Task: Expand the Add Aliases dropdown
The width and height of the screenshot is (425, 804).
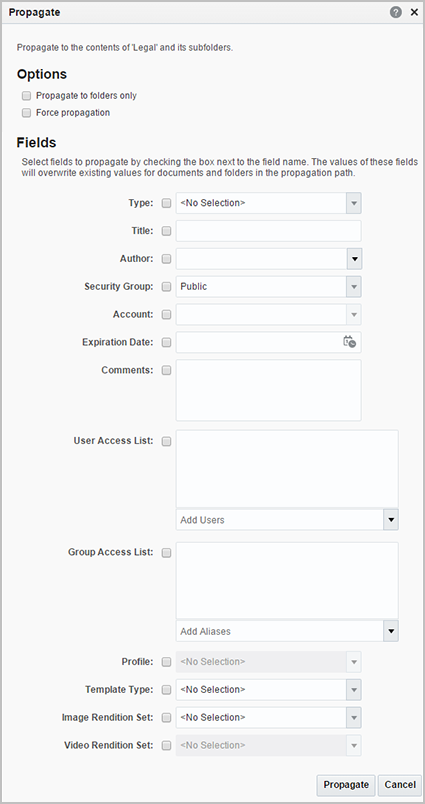Action: pyautogui.click(x=391, y=631)
